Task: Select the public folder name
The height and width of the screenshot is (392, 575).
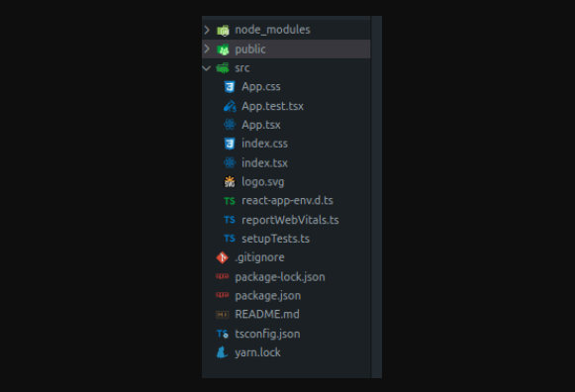Action: tap(250, 49)
